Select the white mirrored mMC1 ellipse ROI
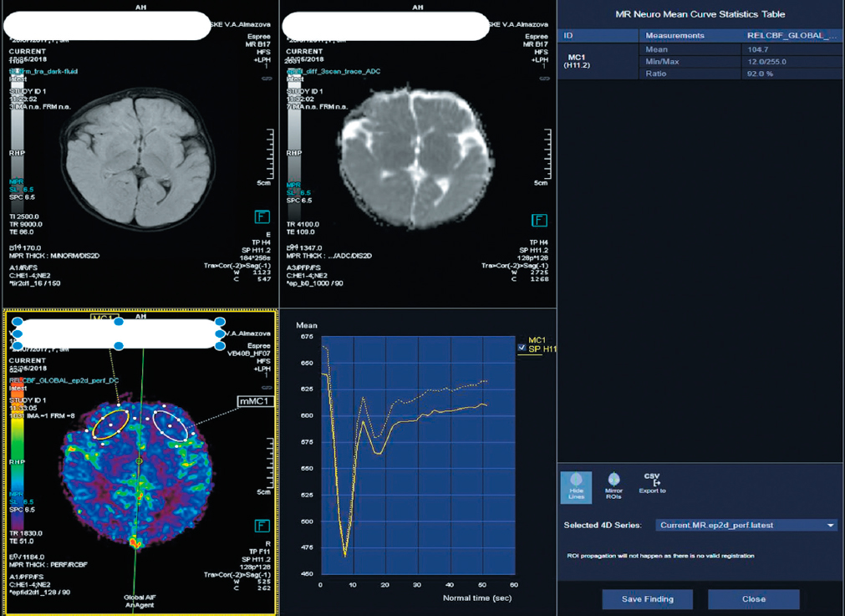The height and width of the screenshot is (616, 845). pos(170,425)
